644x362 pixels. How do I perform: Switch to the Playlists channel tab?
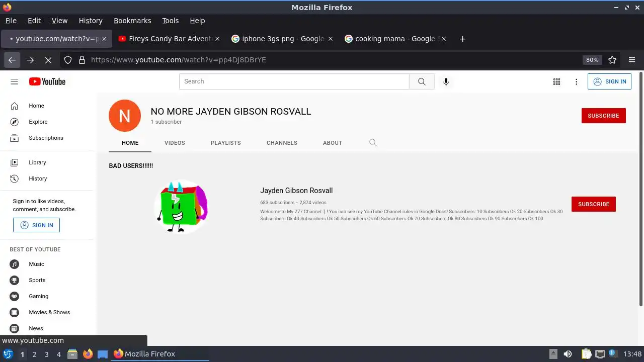tap(226, 143)
